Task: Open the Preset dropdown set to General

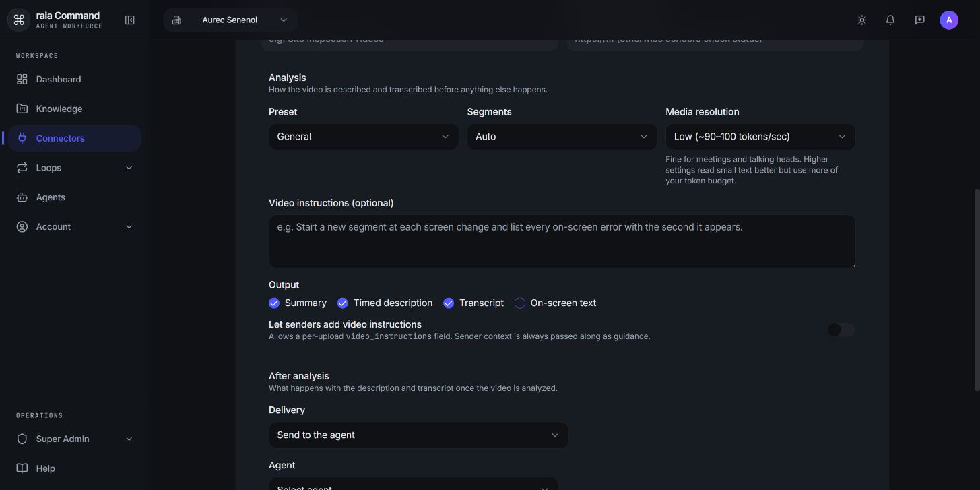Action: (x=364, y=137)
